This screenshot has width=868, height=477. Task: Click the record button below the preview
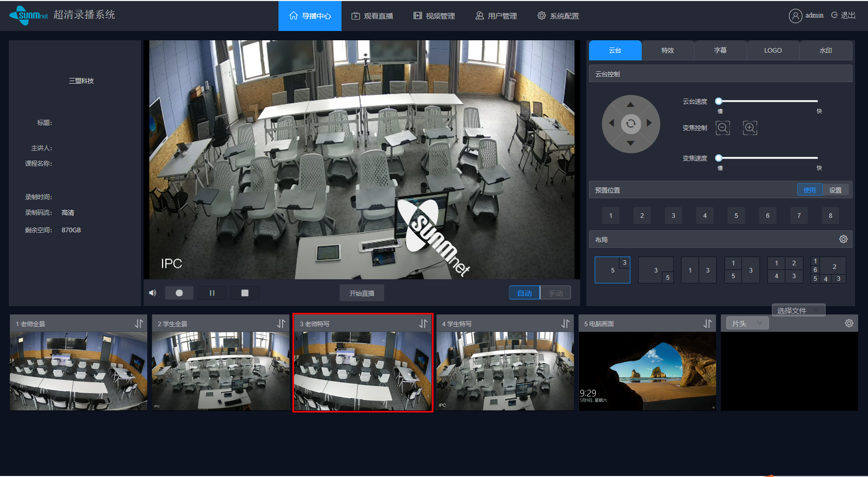point(179,293)
